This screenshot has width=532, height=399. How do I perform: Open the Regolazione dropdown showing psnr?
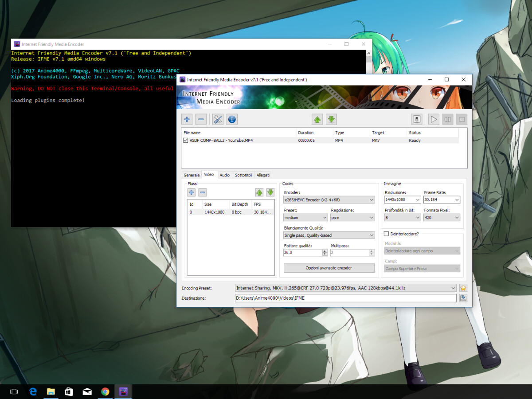tap(353, 218)
